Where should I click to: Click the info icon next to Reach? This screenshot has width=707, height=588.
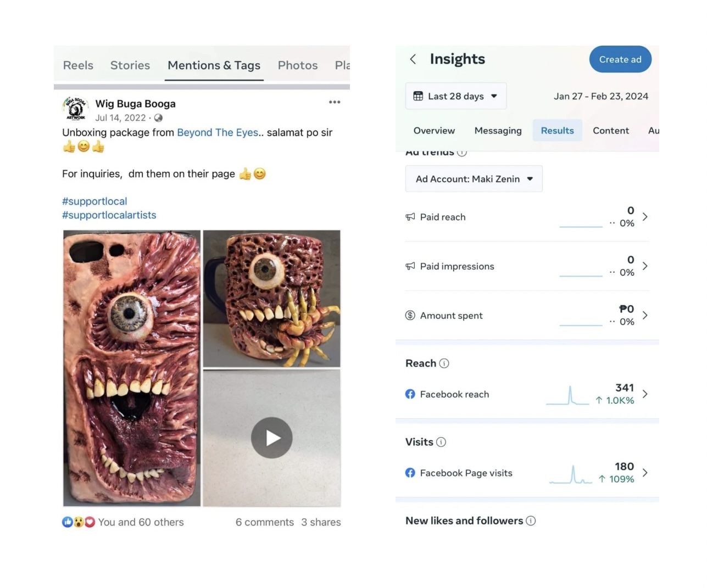(x=444, y=363)
